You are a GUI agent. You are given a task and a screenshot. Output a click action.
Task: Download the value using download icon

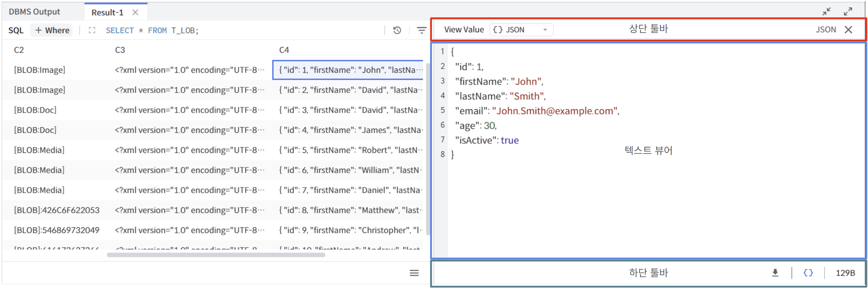click(x=775, y=273)
